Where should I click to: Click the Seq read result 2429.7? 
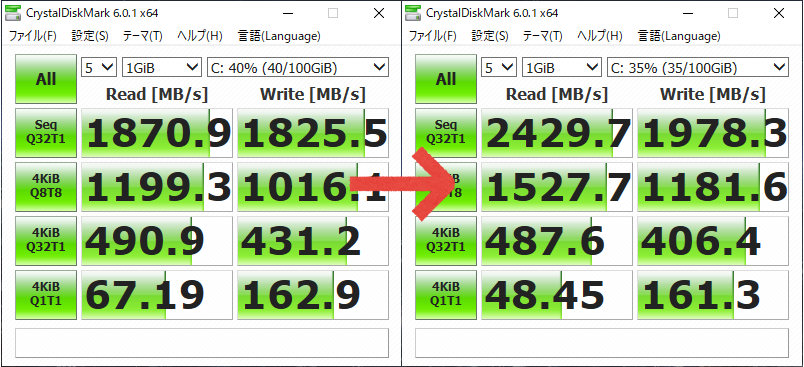coord(557,133)
